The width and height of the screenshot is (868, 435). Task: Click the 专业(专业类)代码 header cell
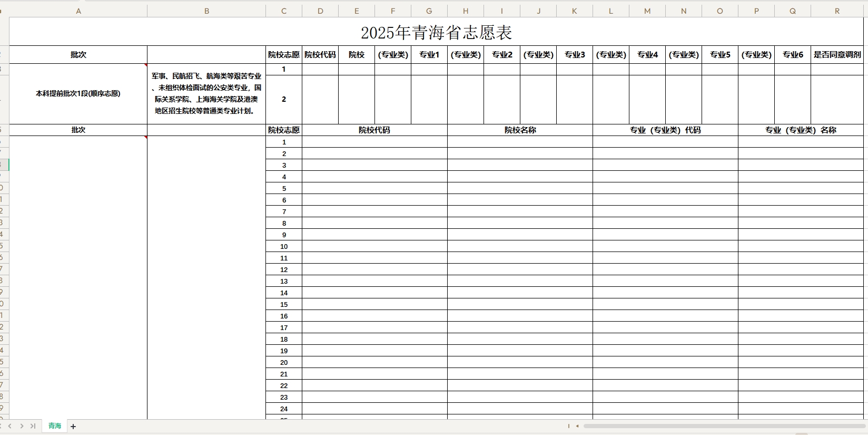pos(665,130)
